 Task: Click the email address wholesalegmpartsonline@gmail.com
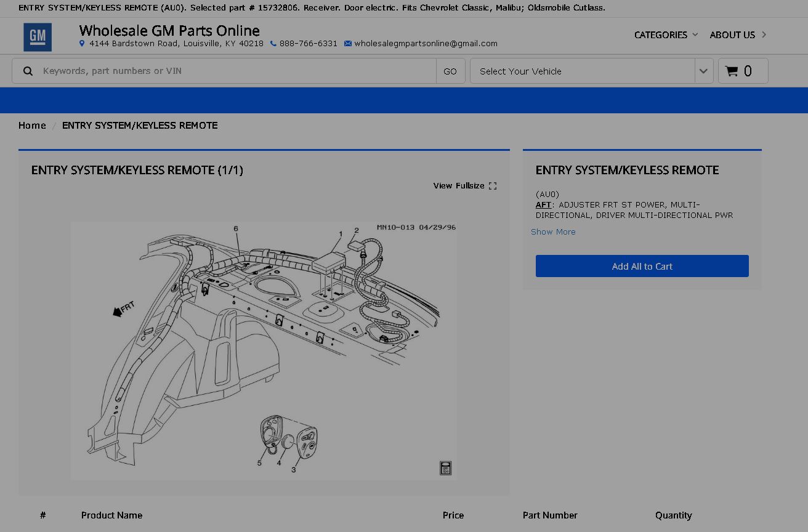pos(426,44)
